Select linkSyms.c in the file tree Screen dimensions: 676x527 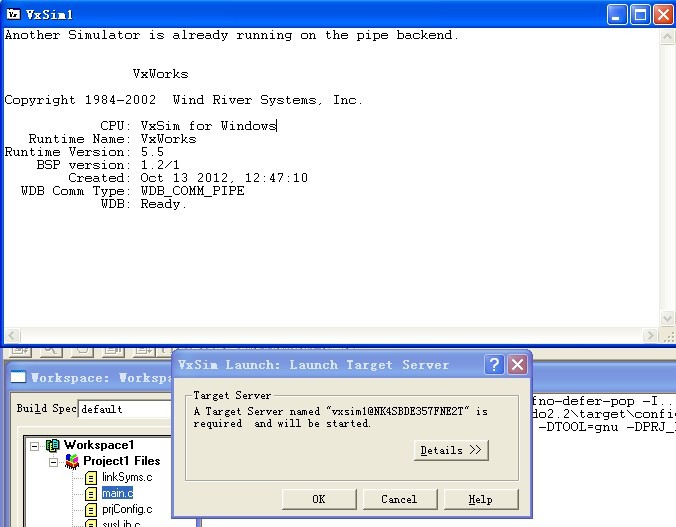tap(127, 477)
